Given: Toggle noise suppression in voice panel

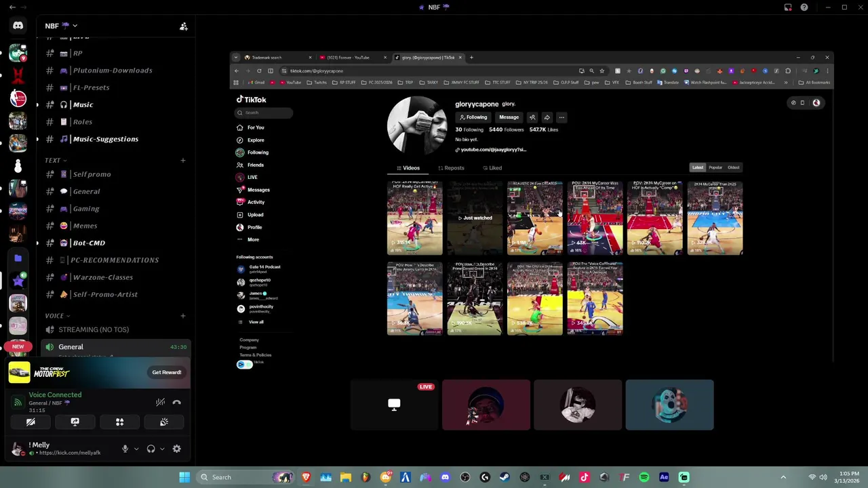Looking at the screenshot, I should click(x=160, y=402).
